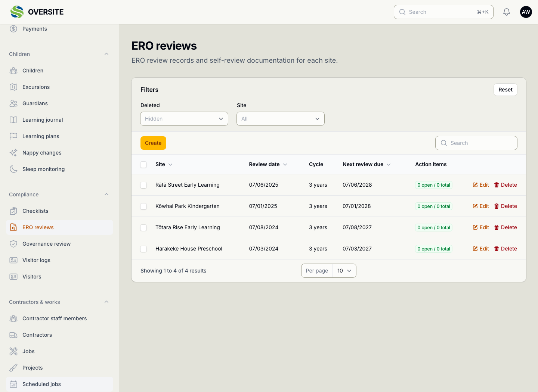Focus the ERO reviews table search field
The height and width of the screenshot is (392, 538).
point(476,143)
